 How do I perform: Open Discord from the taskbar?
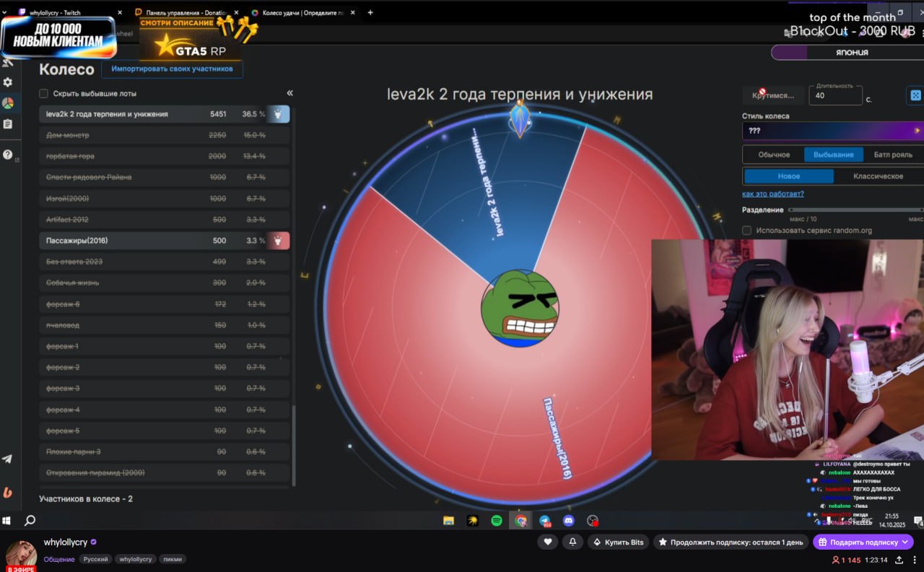pos(568,520)
